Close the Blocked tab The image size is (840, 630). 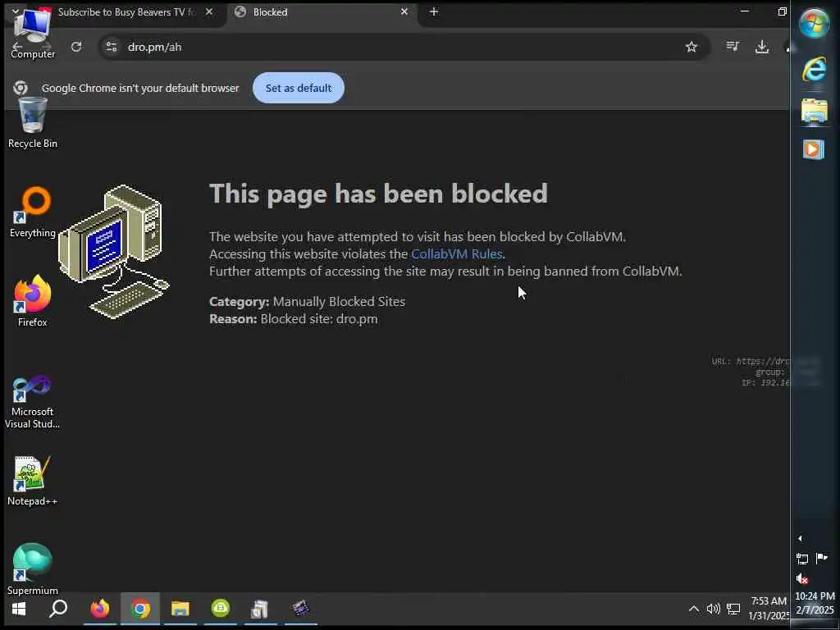click(404, 11)
